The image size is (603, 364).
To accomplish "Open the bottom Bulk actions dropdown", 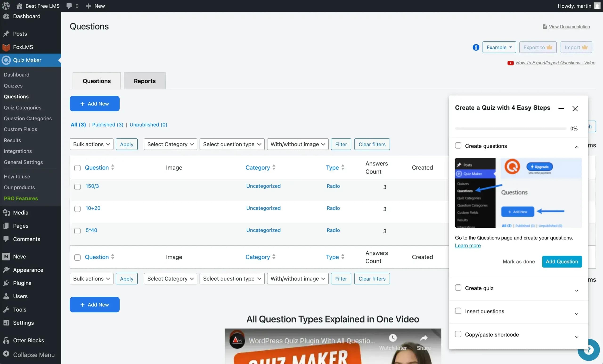I will 92,279.
